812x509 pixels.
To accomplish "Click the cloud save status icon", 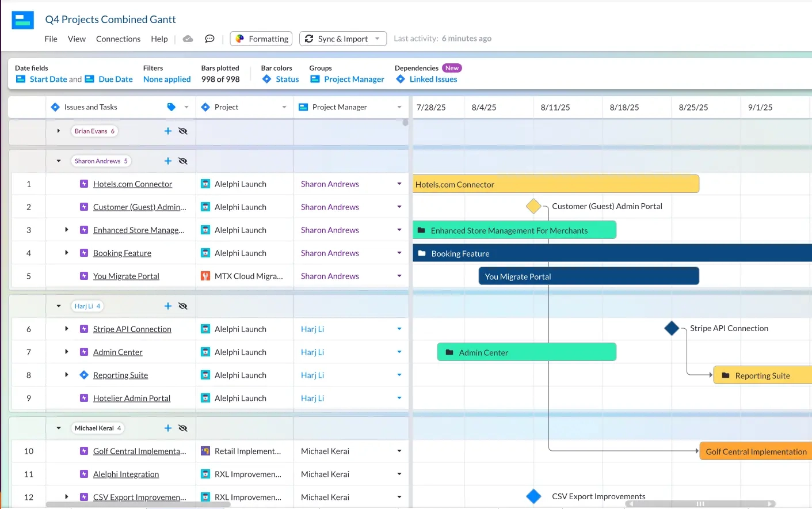I will click(188, 39).
